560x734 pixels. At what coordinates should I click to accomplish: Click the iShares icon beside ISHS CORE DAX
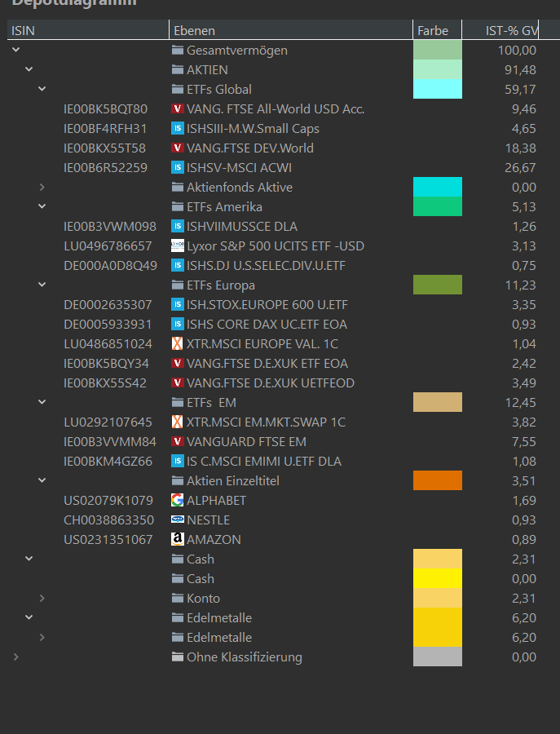pos(178,324)
